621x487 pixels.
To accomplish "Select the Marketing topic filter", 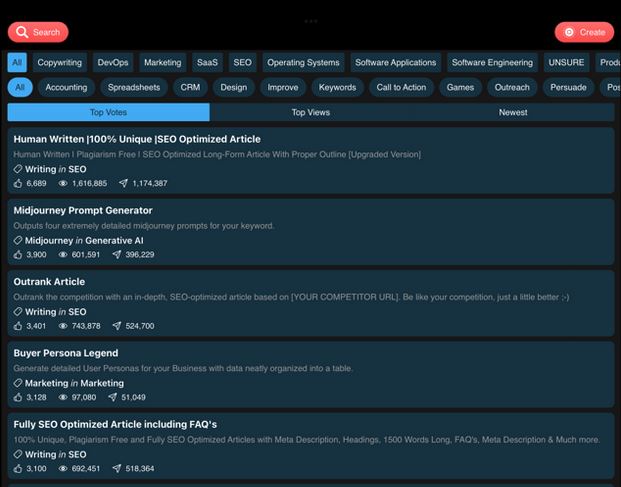I will coord(163,63).
